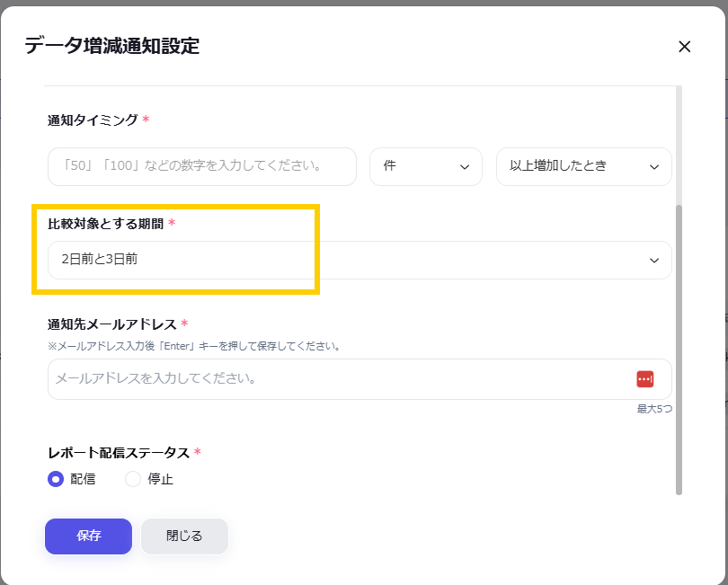Viewport: 728px width, 585px height.
Task: Click the 通知先メールアドレス label
Action: pos(111,324)
